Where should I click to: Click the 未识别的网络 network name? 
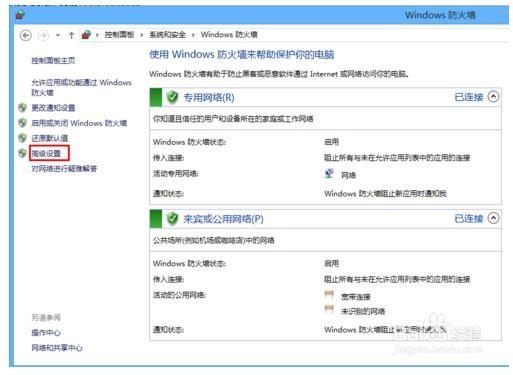pyautogui.click(x=363, y=311)
